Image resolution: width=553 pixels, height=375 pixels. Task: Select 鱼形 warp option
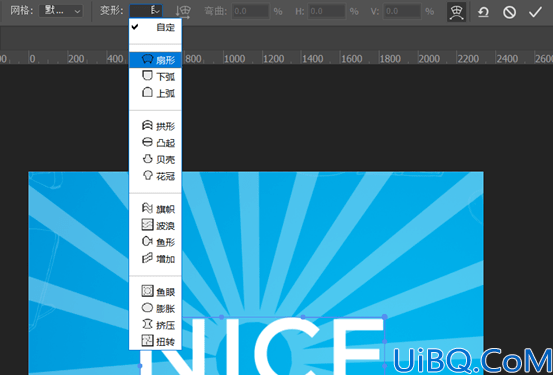[156, 242]
